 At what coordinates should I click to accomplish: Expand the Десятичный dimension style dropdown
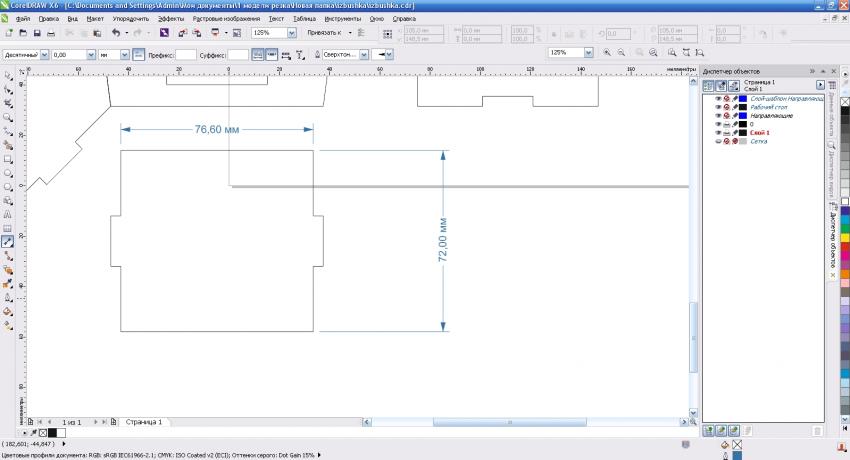(43, 53)
